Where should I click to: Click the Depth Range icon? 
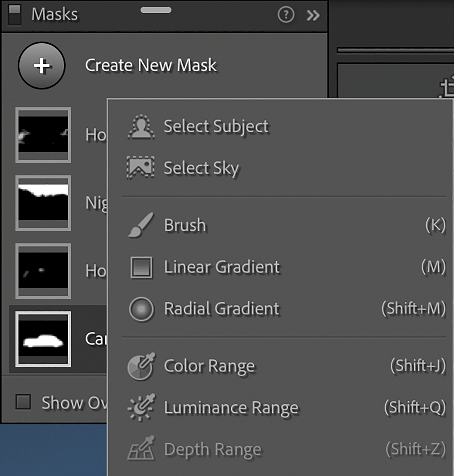point(141,449)
